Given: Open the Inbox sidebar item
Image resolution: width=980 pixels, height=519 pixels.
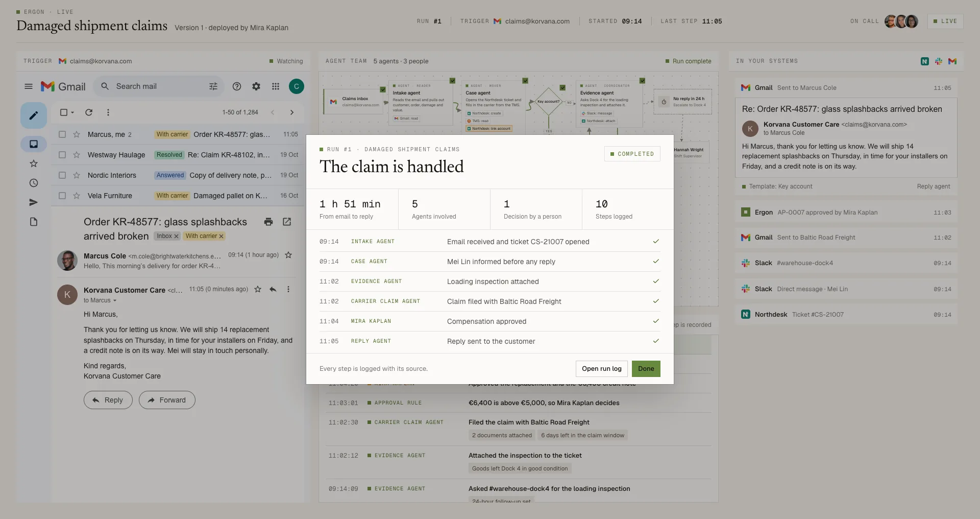Looking at the screenshot, I should pos(34,144).
